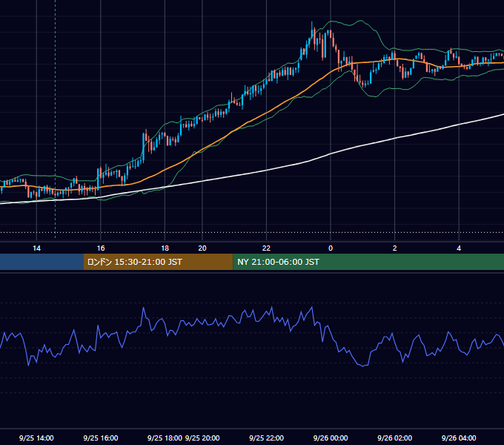Click the 20 hour label on price chart axis
Image resolution: width=504 pixels, height=445 pixels.
202,248
